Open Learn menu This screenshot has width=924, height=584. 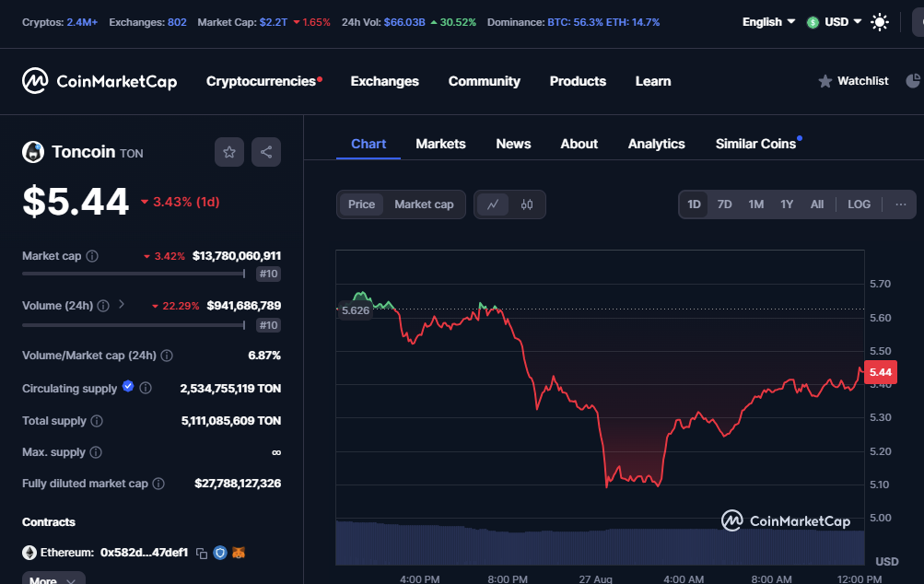click(x=653, y=81)
